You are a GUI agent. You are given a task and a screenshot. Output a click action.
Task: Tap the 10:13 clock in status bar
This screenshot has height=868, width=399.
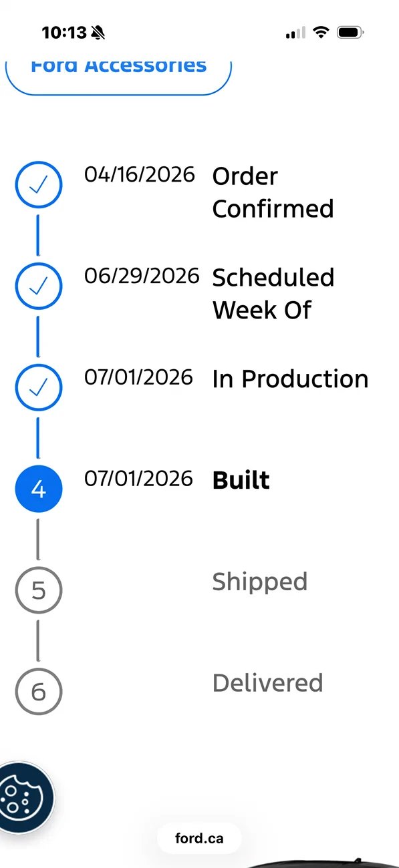tap(64, 32)
